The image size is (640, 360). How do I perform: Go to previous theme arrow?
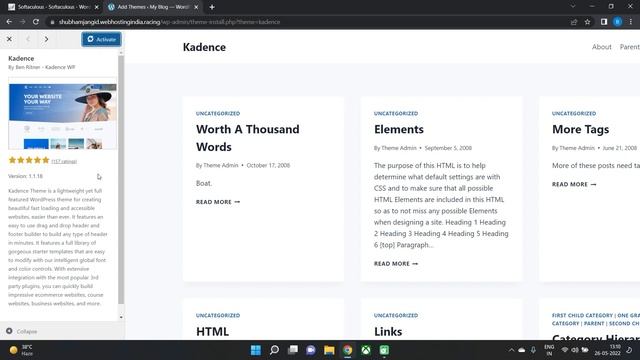(x=28, y=39)
